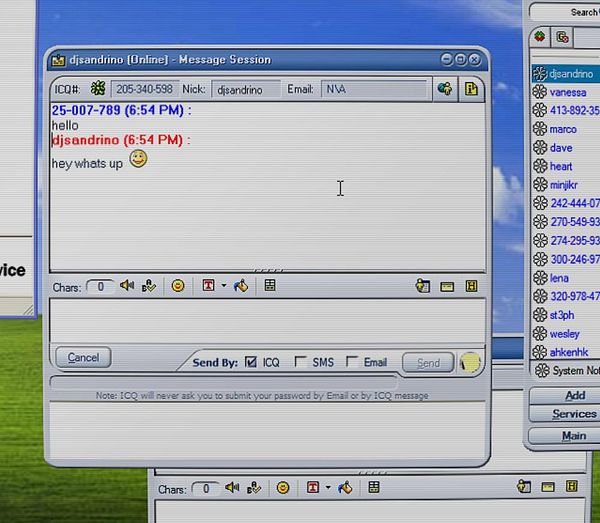
Task: Open user details icon next to Email field
Action: pos(445,89)
